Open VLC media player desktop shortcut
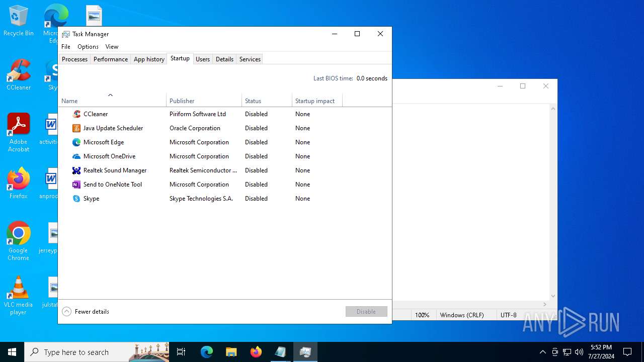This screenshot has height=362, width=644. point(19,296)
